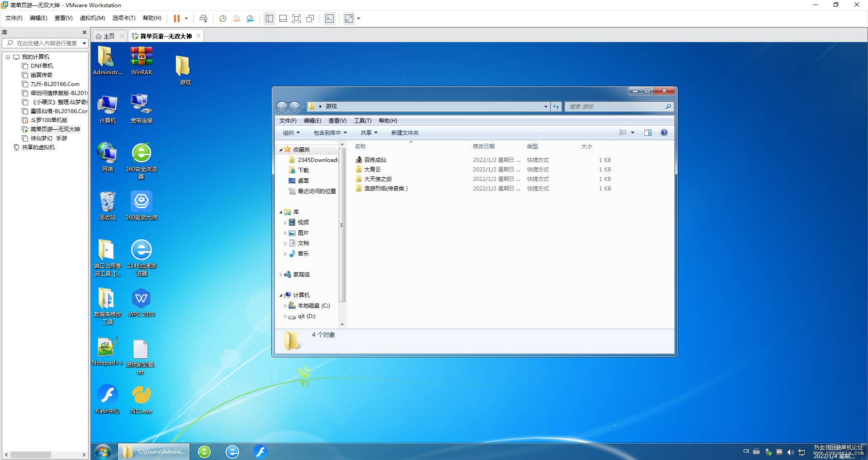Open Explorer help with the question mark icon

(664, 133)
